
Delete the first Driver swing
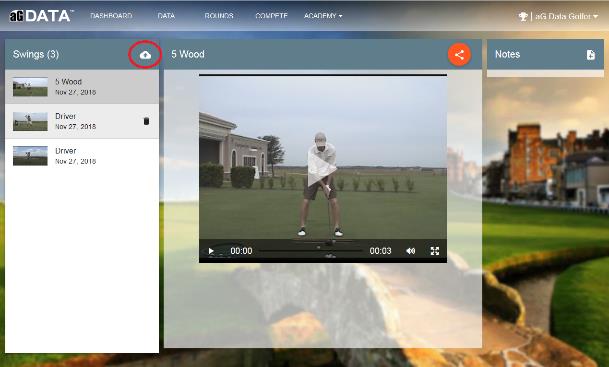coord(146,121)
